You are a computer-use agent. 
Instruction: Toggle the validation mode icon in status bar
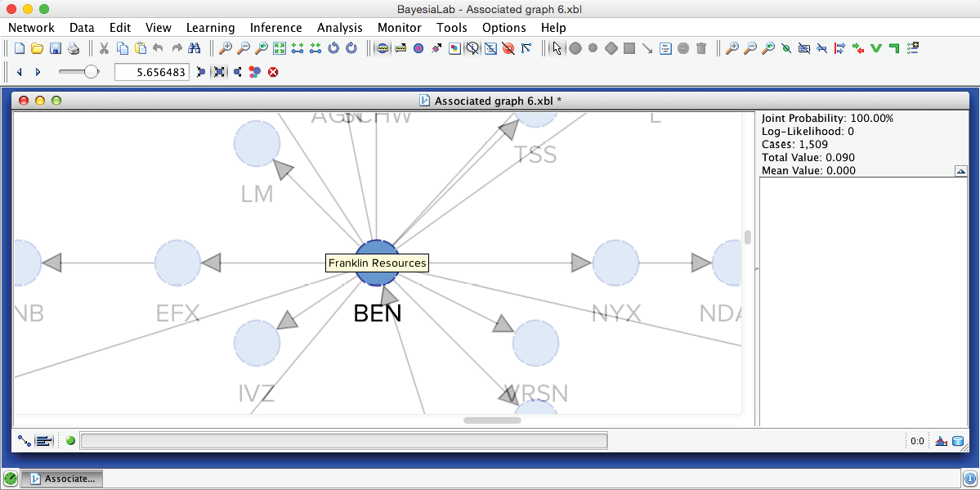pyautogui.click(x=44, y=441)
